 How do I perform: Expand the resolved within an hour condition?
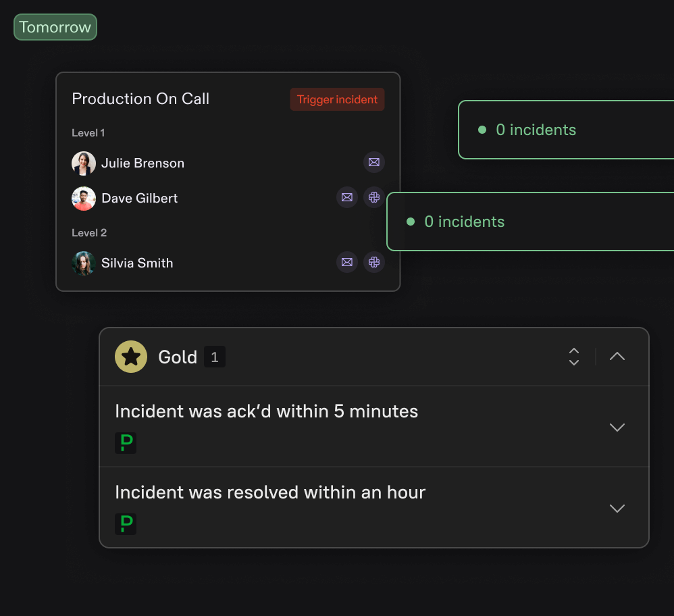click(617, 508)
